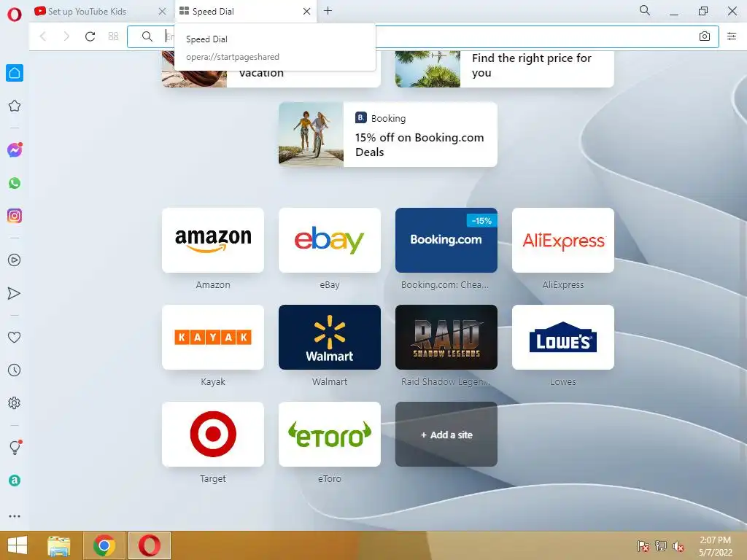Open Bookmarks star in sidebar
The height and width of the screenshot is (560, 747).
click(x=15, y=106)
